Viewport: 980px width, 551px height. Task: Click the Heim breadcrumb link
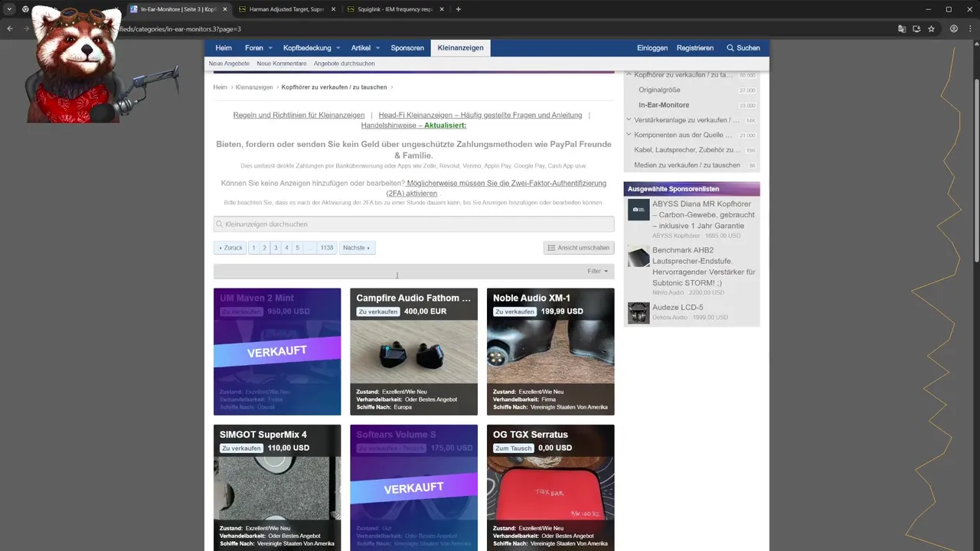click(220, 87)
